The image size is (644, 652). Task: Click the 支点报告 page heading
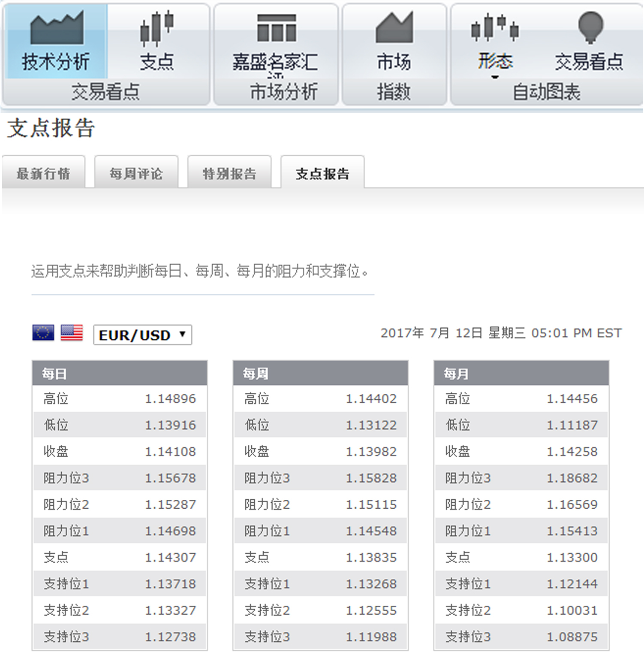tap(51, 128)
